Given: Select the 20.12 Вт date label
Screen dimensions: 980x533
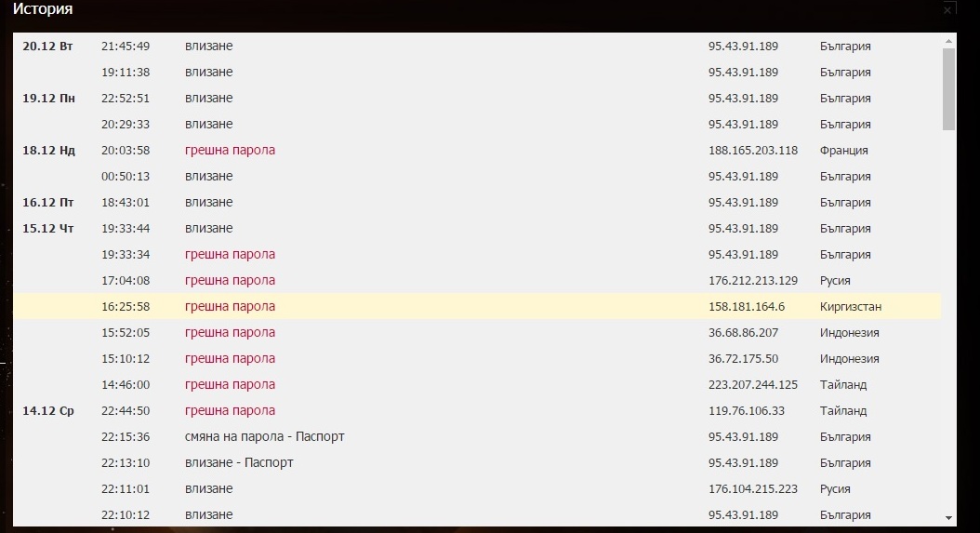Looking at the screenshot, I should [47, 47].
